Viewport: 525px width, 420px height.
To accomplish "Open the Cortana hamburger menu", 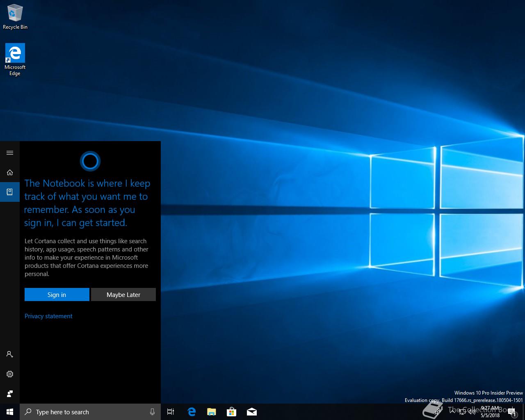I will point(10,153).
